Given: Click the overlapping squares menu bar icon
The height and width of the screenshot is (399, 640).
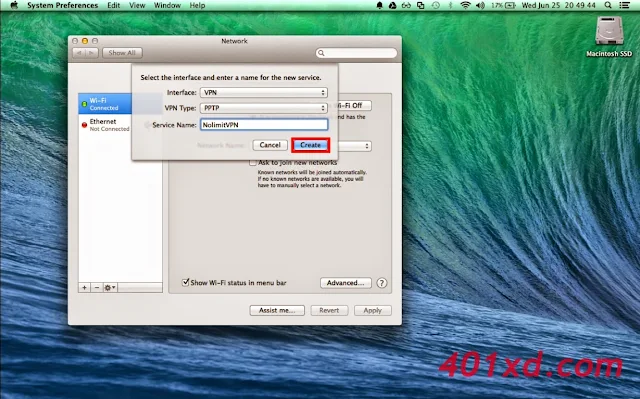Looking at the screenshot, I should pos(420,5).
